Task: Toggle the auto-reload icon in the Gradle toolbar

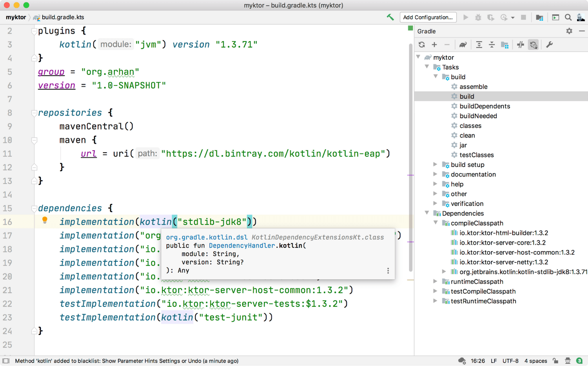Action: 534,45
